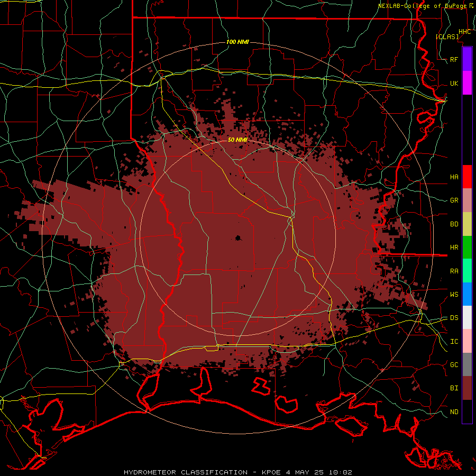476x476 pixels.
Task: Click the 'HR' legend label
Action: (x=454, y=248)
